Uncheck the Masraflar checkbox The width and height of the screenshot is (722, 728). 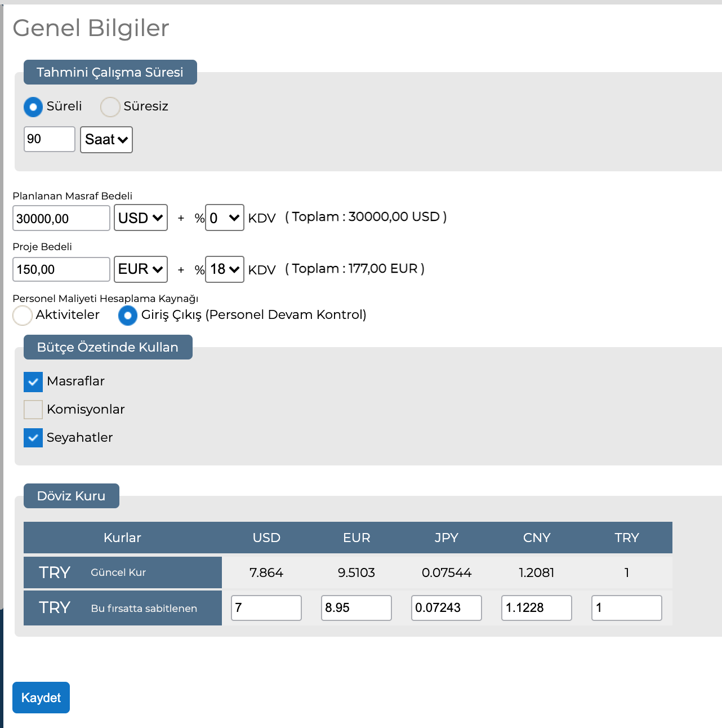pos(33,382)
